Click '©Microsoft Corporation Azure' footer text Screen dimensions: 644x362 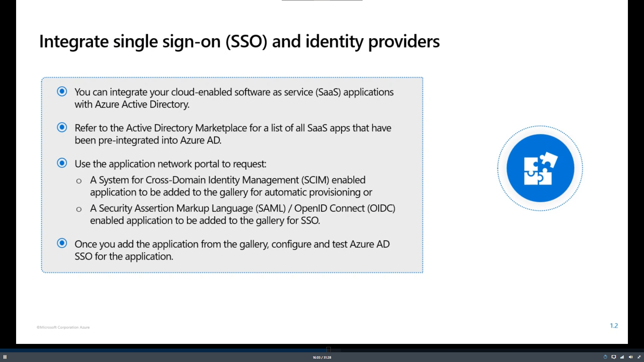click(63, 327)
